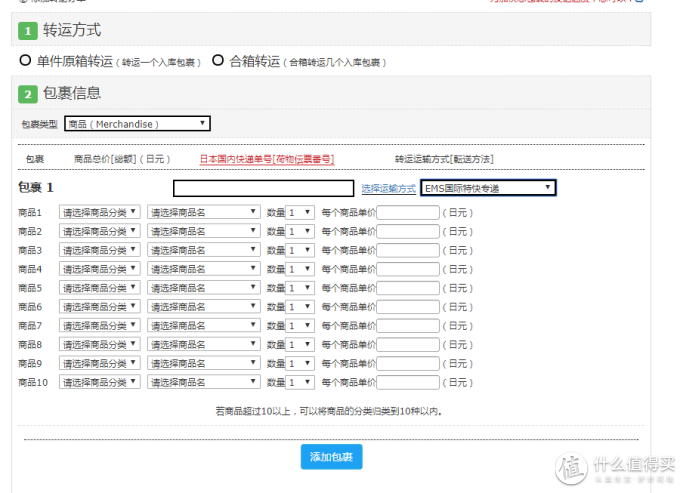
Task: Click 商品1 unit price field
Action: [408, 212]
